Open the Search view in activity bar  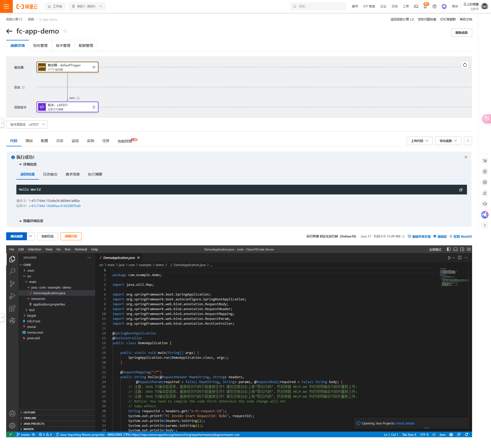pyautogui.click(x=12, y=271)
